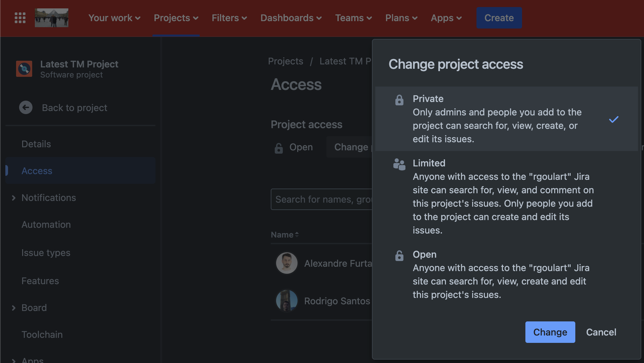Image resolution: width=644 pixels, height=363 pixels.
Task: Click the lock icon next to Open option
Action: click(399, 255)
